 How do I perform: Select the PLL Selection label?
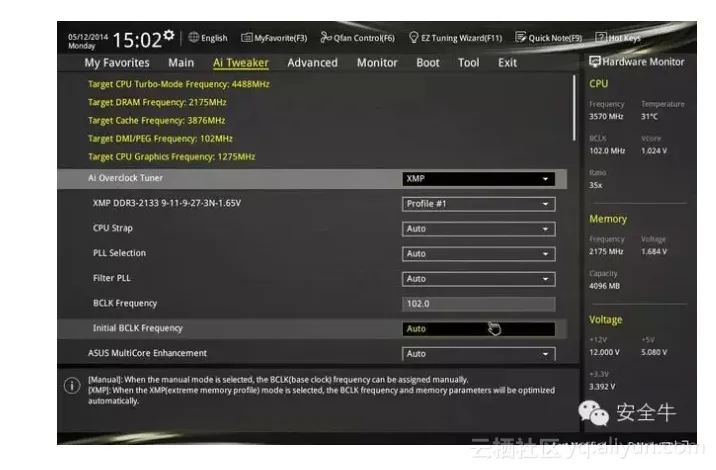(119, 253)
